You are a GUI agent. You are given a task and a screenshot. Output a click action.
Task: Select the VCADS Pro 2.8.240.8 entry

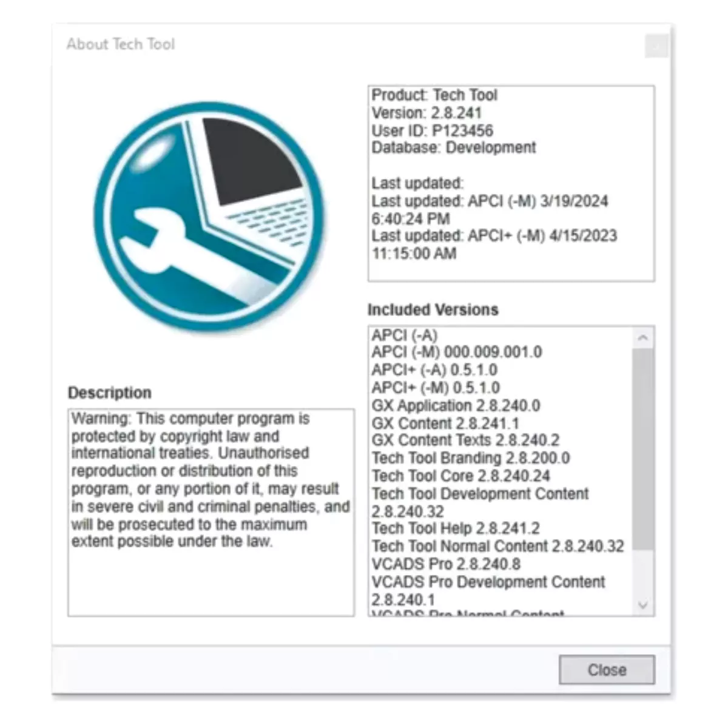pos(446,564)
